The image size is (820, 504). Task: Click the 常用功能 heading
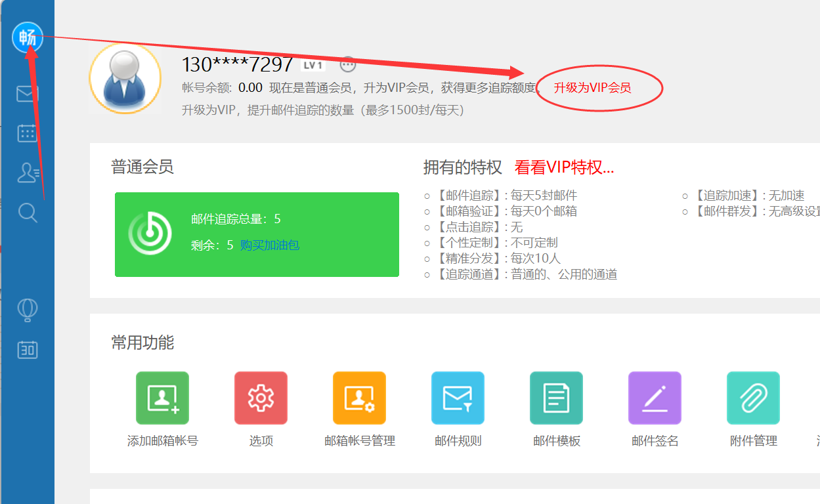[142, 343]
